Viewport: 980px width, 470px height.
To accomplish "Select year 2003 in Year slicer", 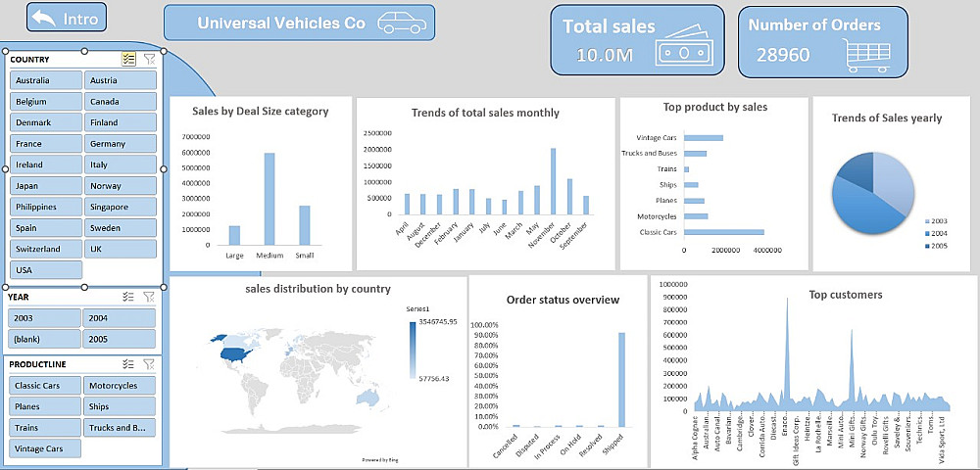I will (x=44, y=318).
